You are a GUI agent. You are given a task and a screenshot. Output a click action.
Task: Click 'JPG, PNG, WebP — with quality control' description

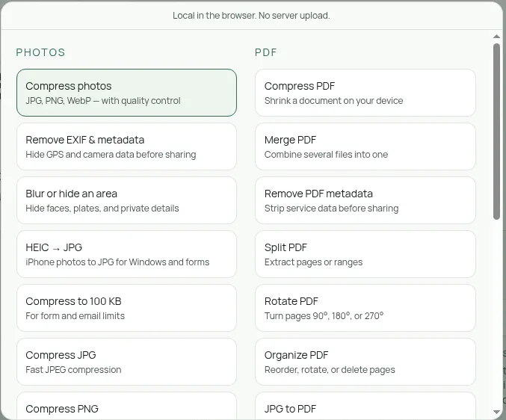[103, 101]
